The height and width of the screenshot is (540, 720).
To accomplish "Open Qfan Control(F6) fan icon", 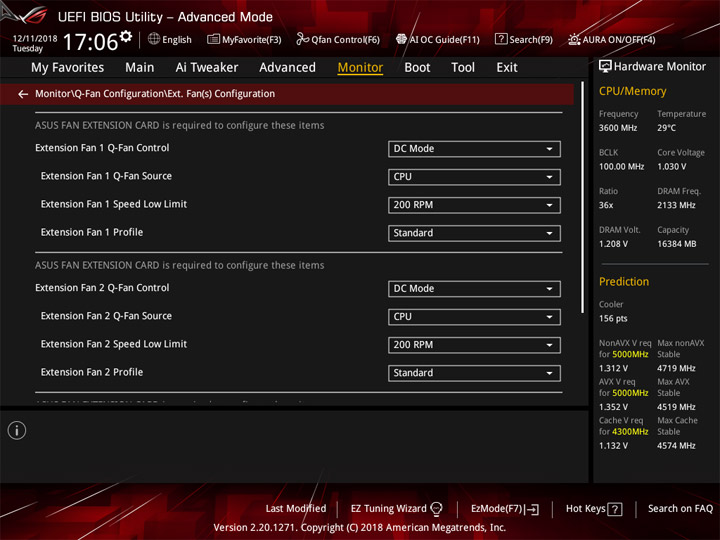I will pos(302,39).
